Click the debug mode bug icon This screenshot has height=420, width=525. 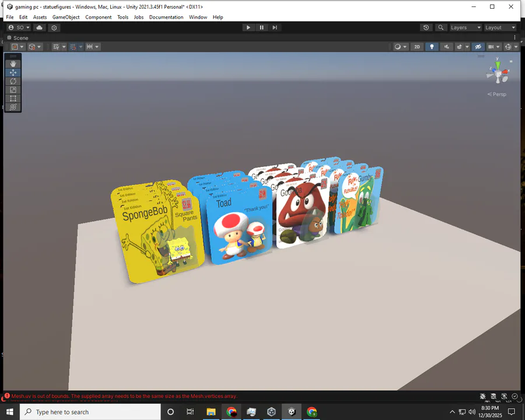482,396
